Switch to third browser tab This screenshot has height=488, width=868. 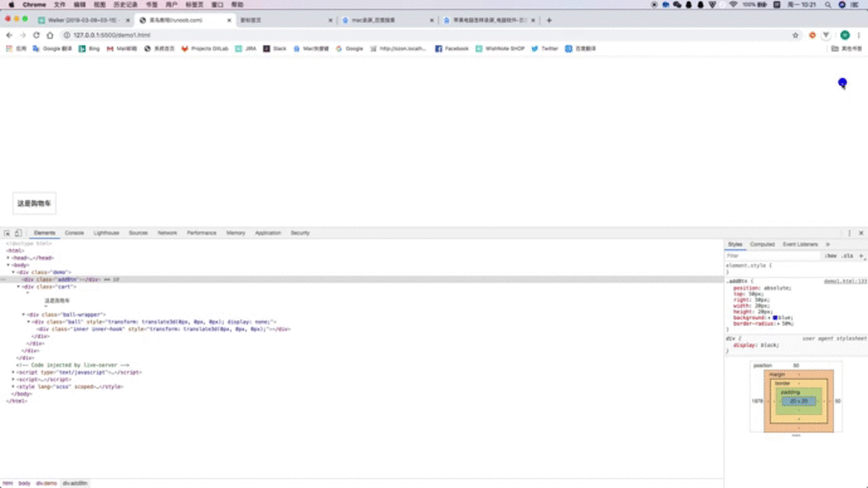coord(285,20)
